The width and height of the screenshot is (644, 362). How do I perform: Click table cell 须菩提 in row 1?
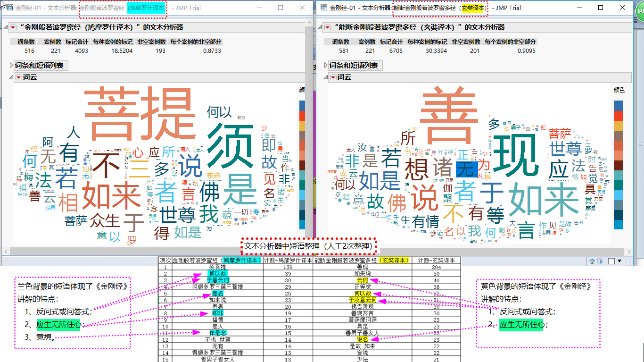[x=217, y=267]
